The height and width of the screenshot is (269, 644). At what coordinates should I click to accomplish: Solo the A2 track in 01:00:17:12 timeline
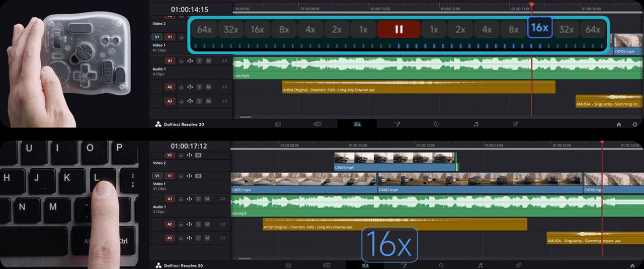[199, 224]
